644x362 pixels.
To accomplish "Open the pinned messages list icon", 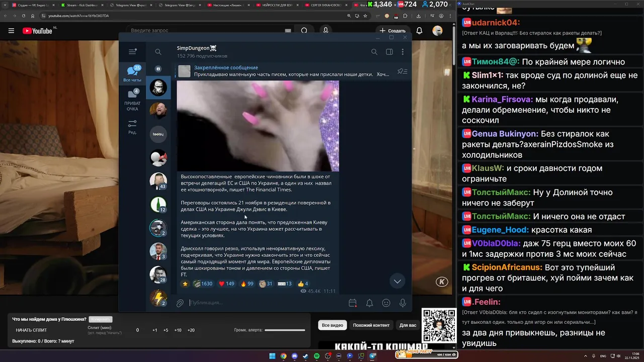I will 402,71.
